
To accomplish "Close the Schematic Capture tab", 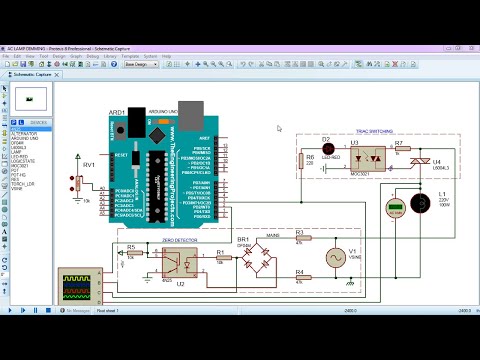I will pyautogui.click(x=57, y=75).
